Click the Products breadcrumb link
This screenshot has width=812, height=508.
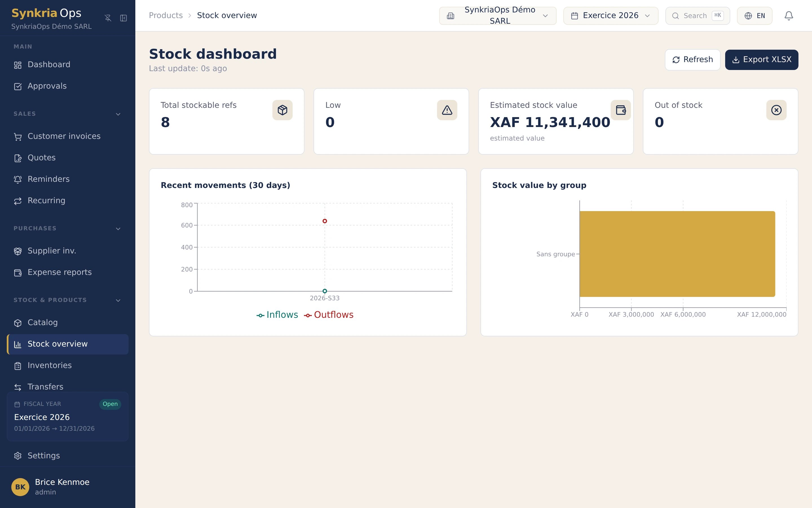166,16
